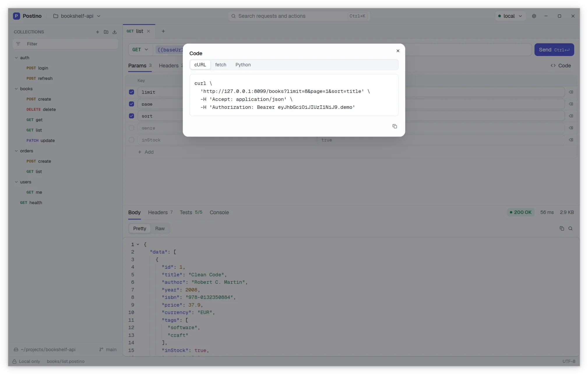
Task: Open the Tests 5/5 tab
Action: (191, 212)
